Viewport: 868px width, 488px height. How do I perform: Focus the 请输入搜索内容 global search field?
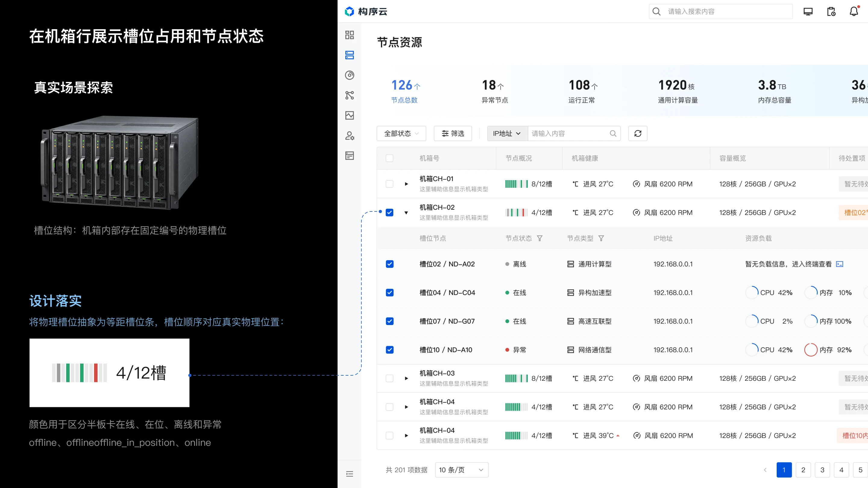click(x=721, y=11)
